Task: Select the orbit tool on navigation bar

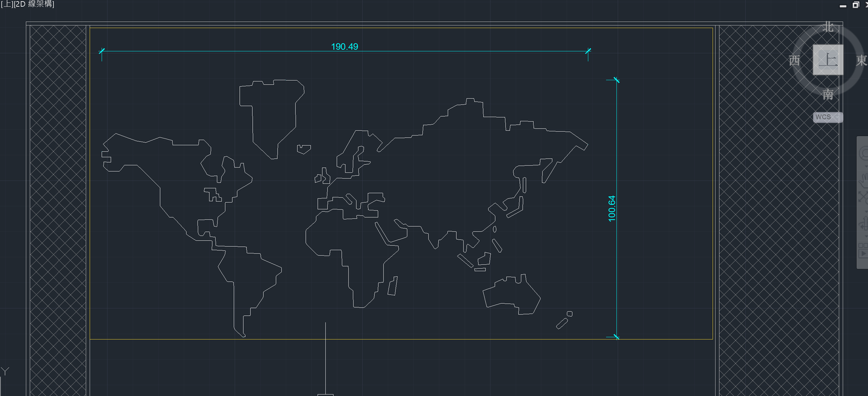Action: pyautogui.click(x=863, y=223)
